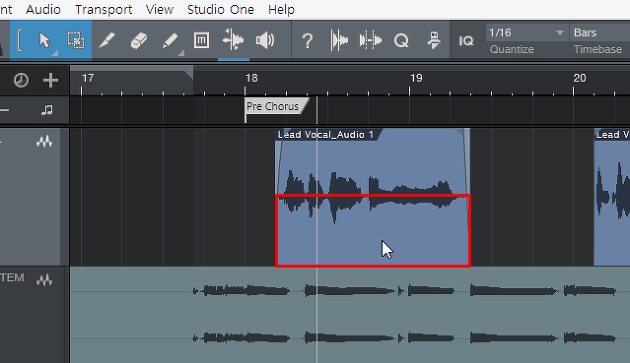Click bar 17 on the timeline ruler
Viewport: 630px width, 363px height.
(88, 78)
